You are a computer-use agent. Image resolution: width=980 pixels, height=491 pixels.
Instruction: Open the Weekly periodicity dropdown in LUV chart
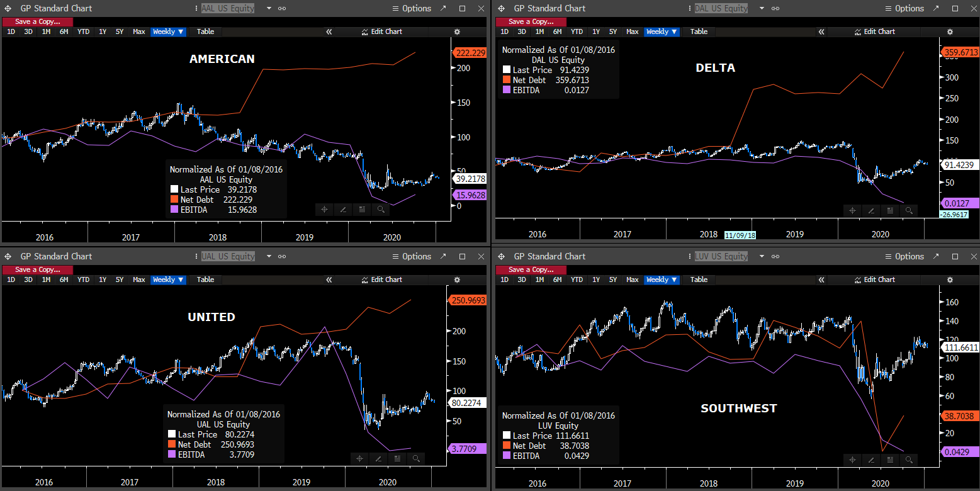pos(662,279)
